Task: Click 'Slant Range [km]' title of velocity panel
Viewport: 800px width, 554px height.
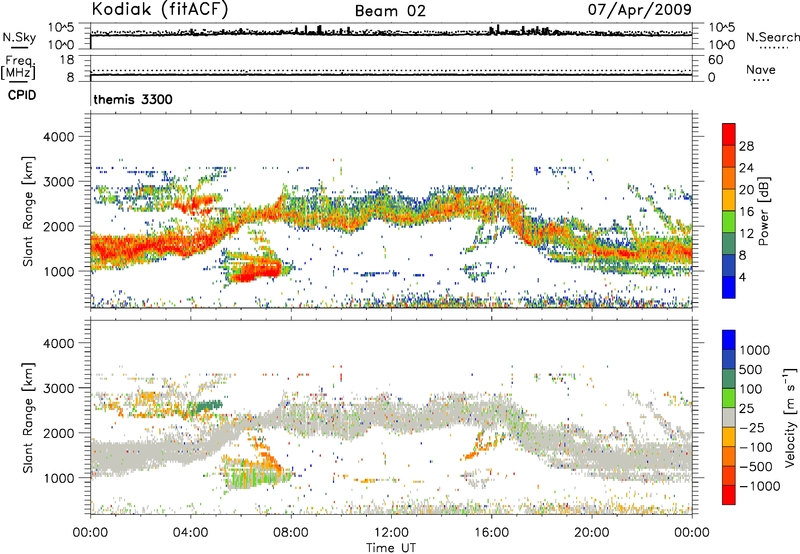Action: 28,418
